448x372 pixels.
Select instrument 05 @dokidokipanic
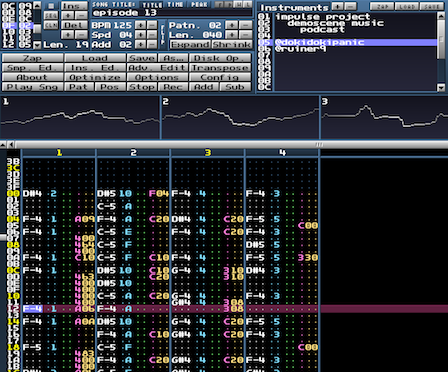347,42
